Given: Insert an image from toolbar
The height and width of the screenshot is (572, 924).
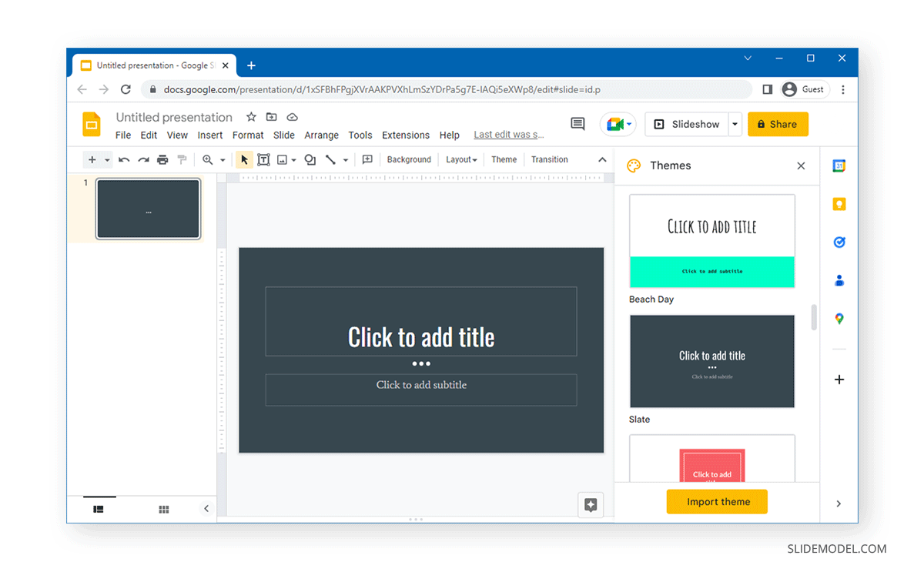Looking at the screenshot, I should (282, 159).
